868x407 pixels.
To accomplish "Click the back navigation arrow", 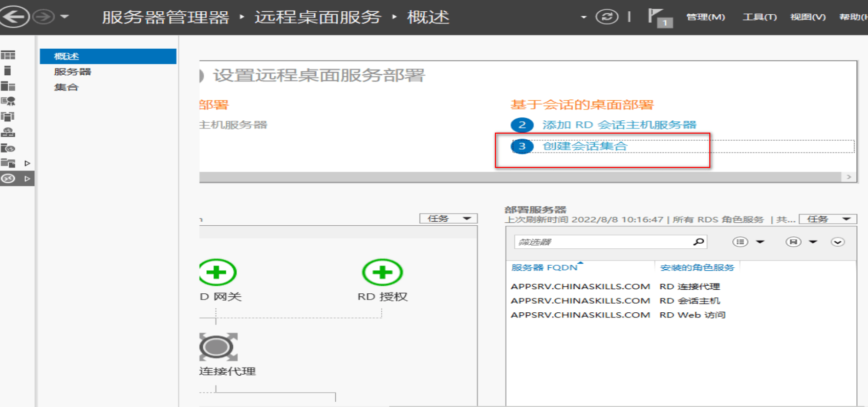I will click(x=14, y=17).
